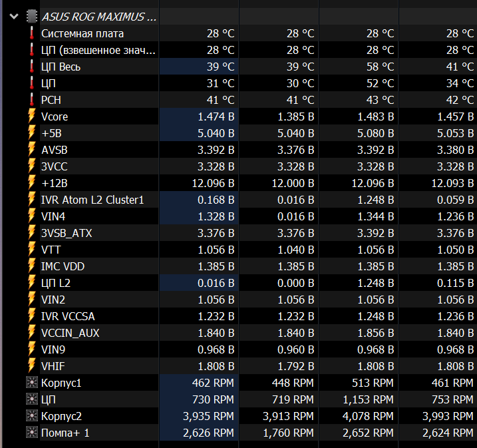Image resolution: width=477 pixels, height=448 pixels.
Task: Select the Vcore sensor label
Action: pos(55,116)
